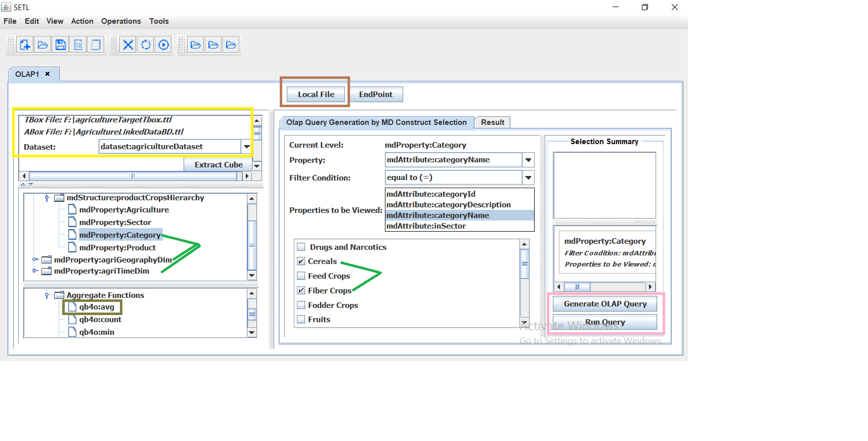This screenshot has height=441, width=868.
Task: Click the crops checkbox list vertical scrollbar thumb
Action: click(525, 263)
